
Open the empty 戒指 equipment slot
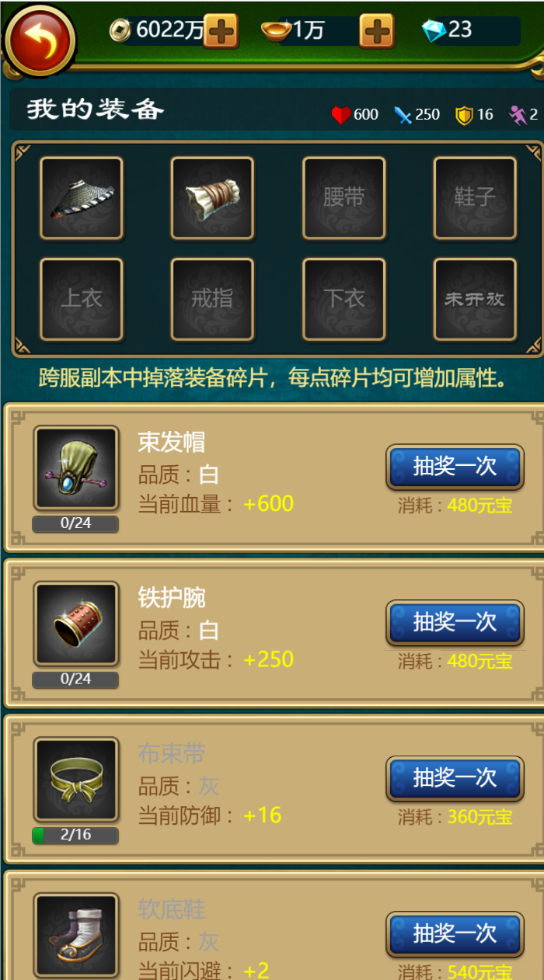coord(212,299)
